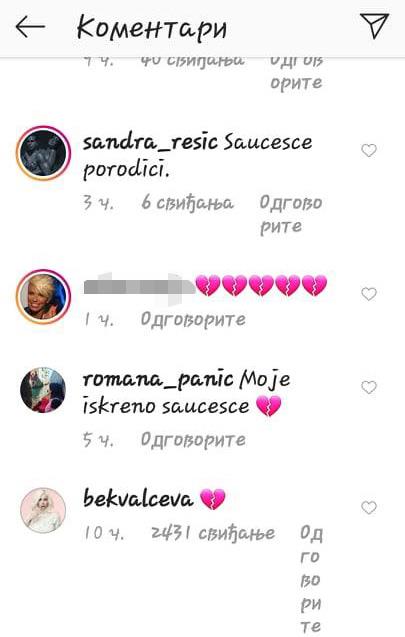Like romana_panic's comment with the heart
Viewport: 405px width, 637px height.
click(369, 387)
